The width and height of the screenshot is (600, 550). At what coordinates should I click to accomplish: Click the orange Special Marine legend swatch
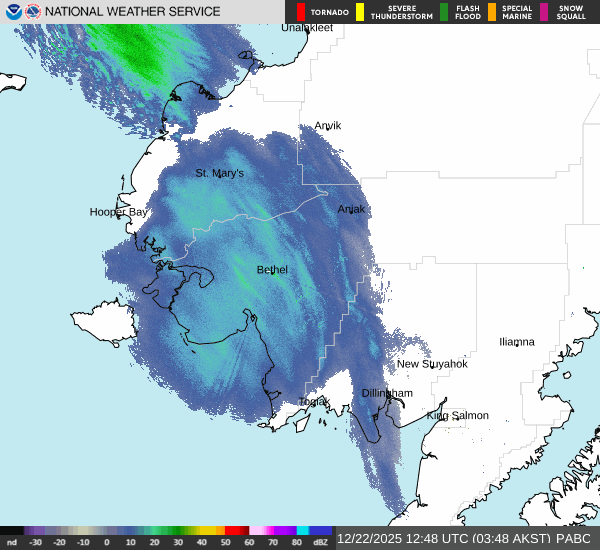(x=492, y=12)
